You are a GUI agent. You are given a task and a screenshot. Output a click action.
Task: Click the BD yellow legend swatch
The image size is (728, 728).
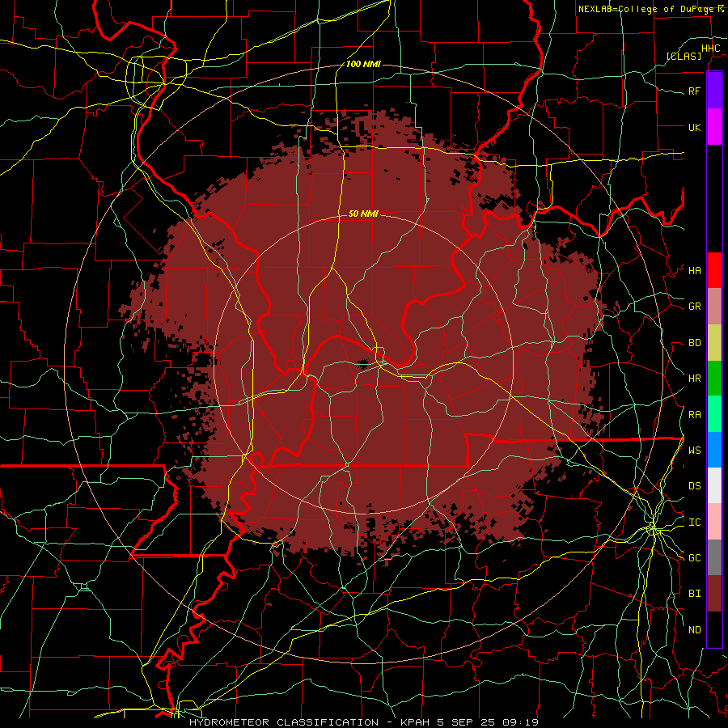click(x=714, y=342)
